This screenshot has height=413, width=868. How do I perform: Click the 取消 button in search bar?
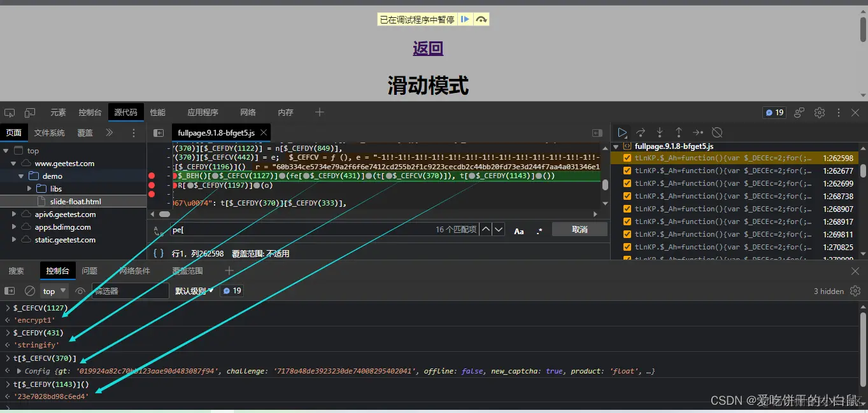(580, 229)
